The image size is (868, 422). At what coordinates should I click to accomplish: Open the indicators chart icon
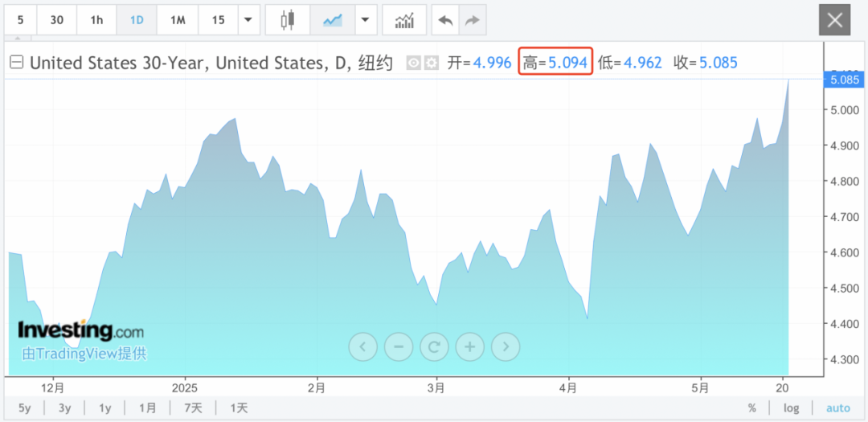(x=404, y=20)
